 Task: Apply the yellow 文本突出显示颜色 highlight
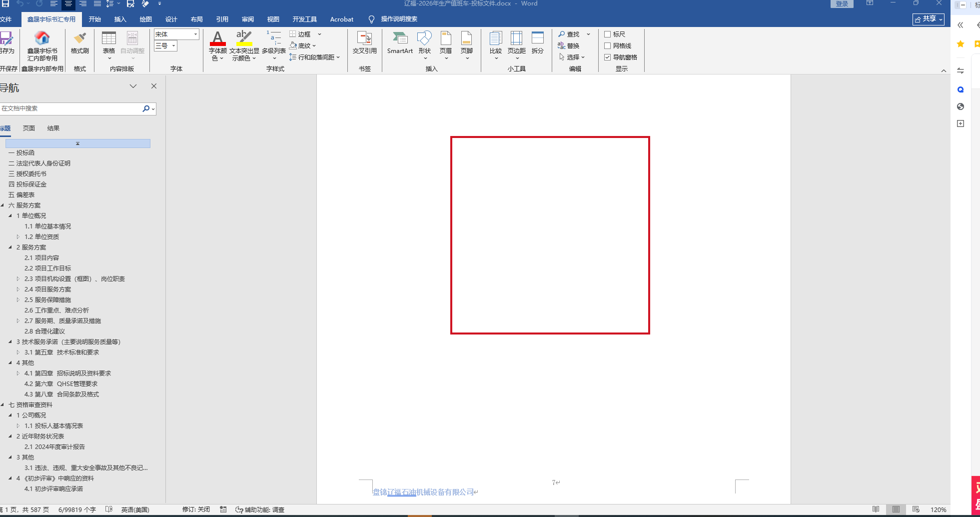(x=244, y=38)
